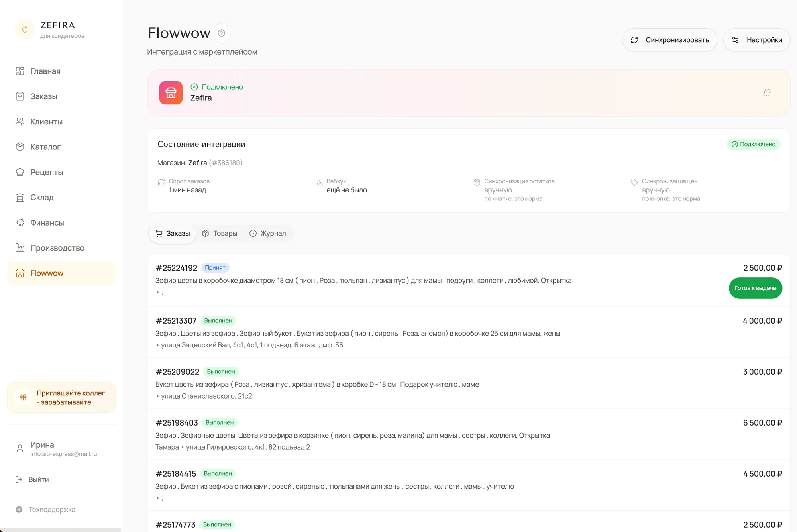Click the Синхронизировать button

669,40
